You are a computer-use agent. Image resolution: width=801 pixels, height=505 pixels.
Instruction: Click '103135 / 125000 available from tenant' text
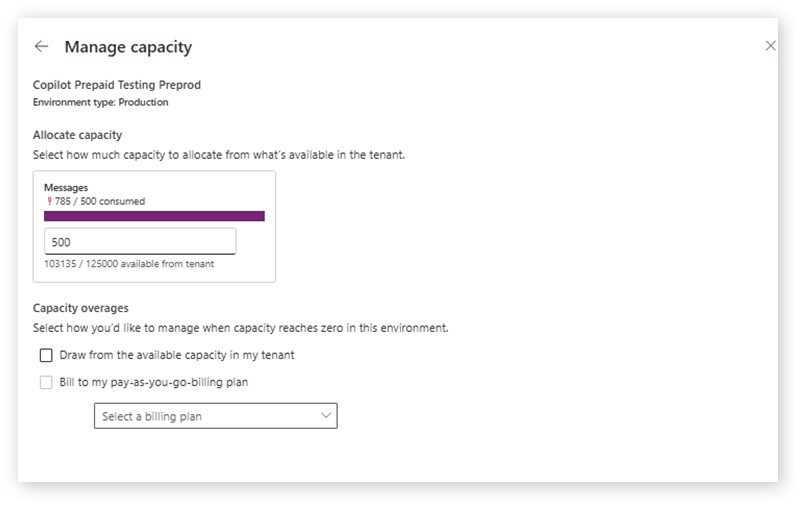point(128,264)
